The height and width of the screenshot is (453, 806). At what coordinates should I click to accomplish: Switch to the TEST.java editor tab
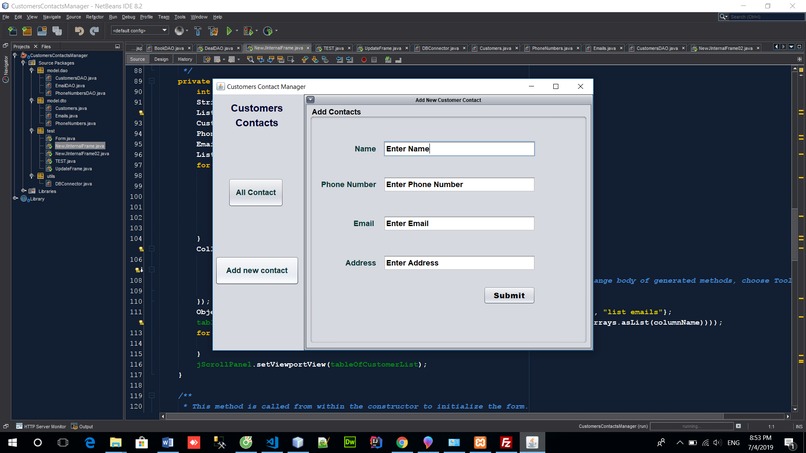click(333, 48)
